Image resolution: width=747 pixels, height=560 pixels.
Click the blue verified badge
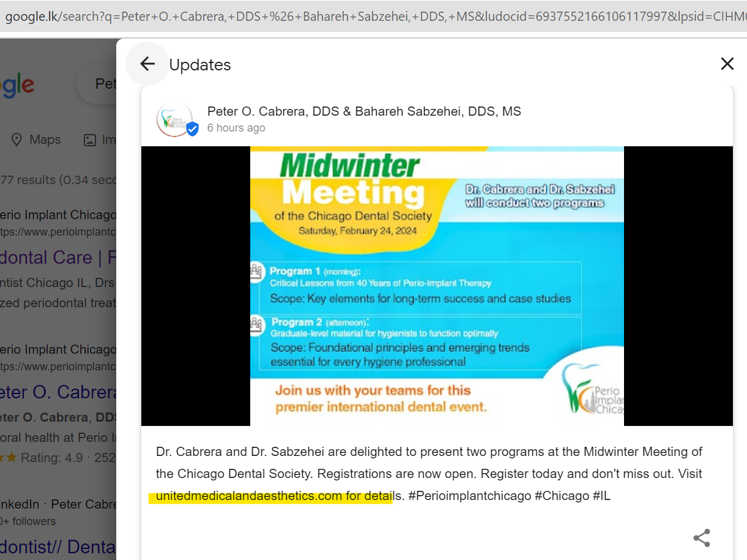(x=192, y=129)
